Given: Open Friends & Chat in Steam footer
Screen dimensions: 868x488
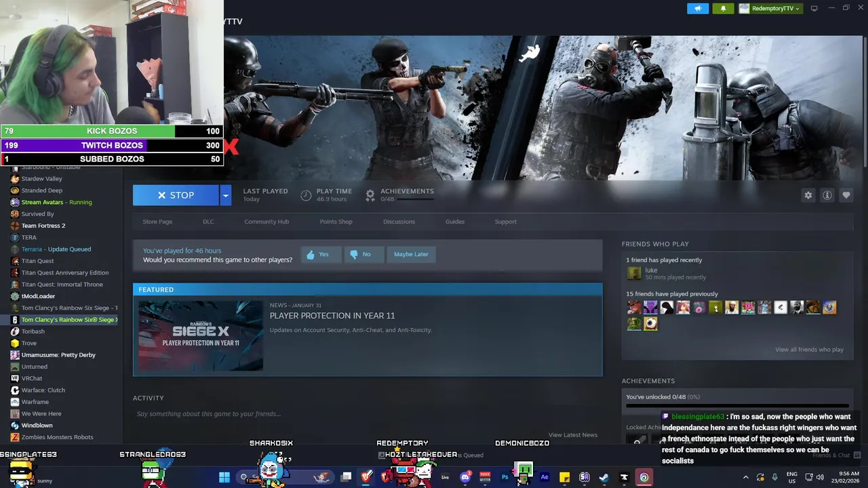Looking at the screenshot, I should click(x=836, y=455).
